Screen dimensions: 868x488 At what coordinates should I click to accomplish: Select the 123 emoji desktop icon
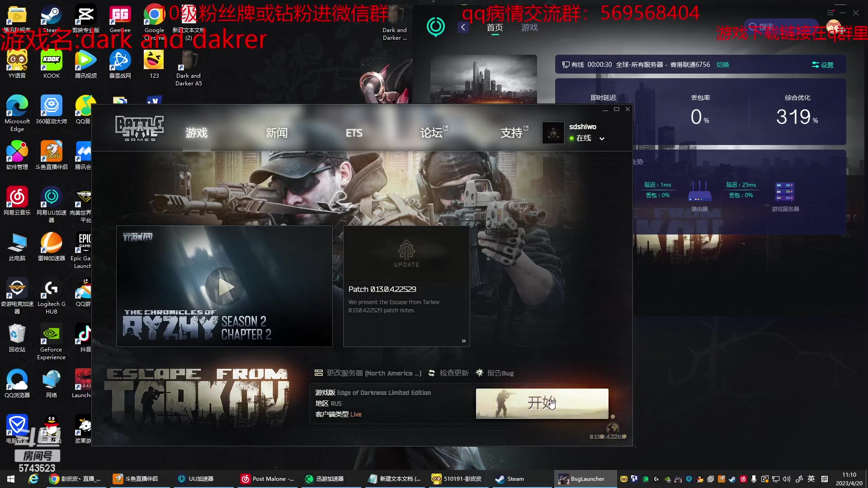tap(154, 65)
